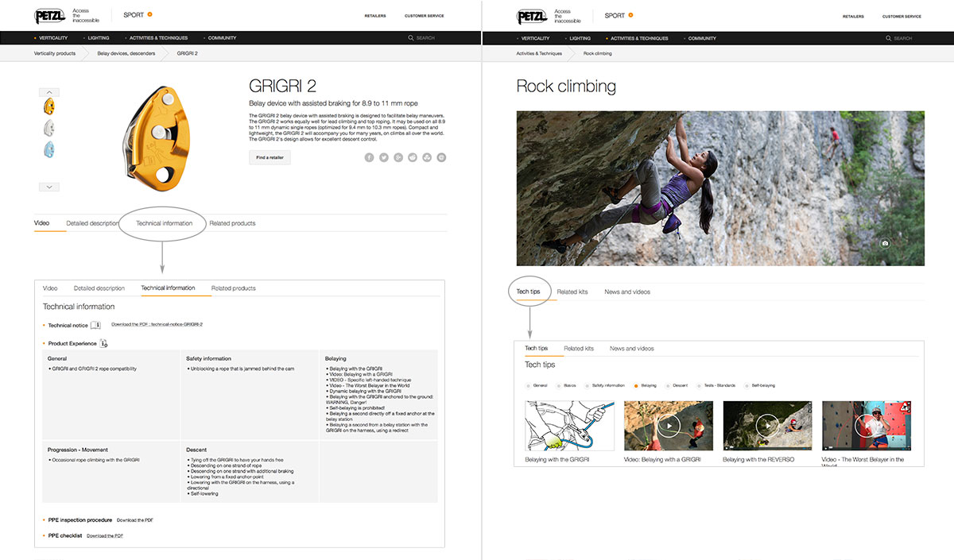Screen dimensions: 954x560
Task: Select the orange GRIGRI 2 color thumbnail
Action: [48, 106]
